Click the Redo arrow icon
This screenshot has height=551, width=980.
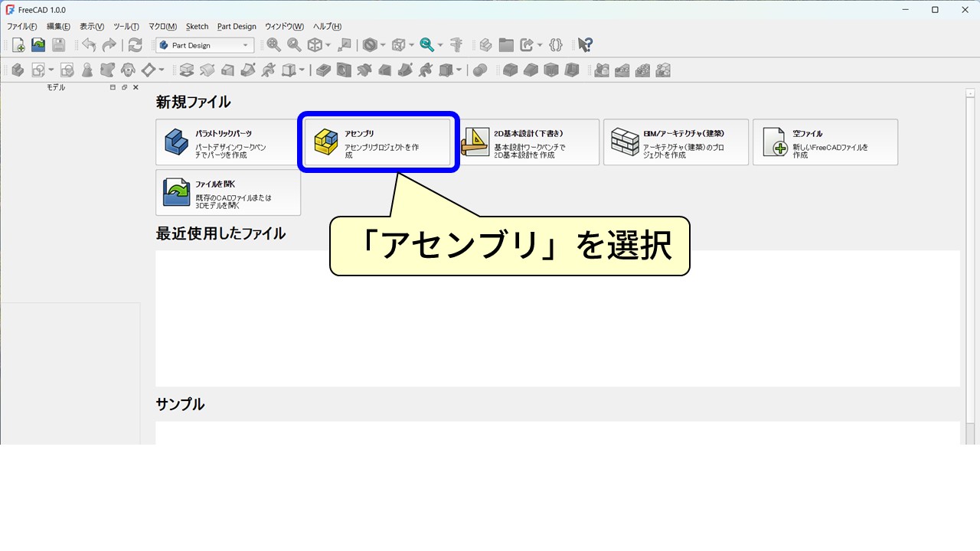(x=109, y=45)
